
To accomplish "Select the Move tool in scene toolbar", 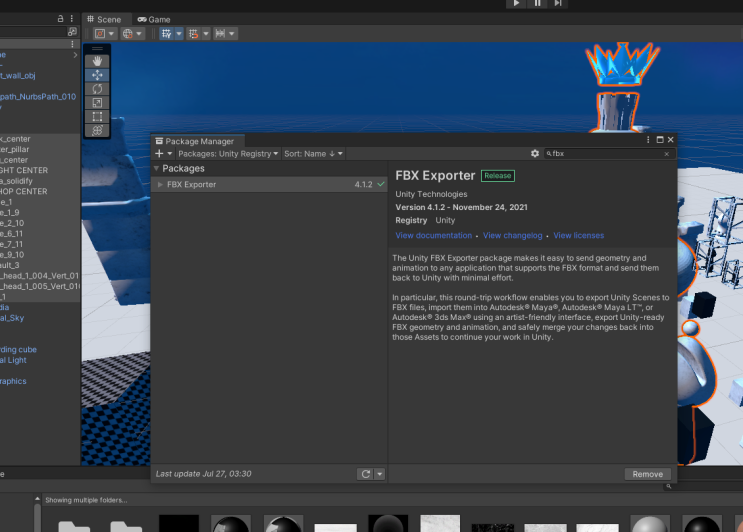I will click(97, 75).
